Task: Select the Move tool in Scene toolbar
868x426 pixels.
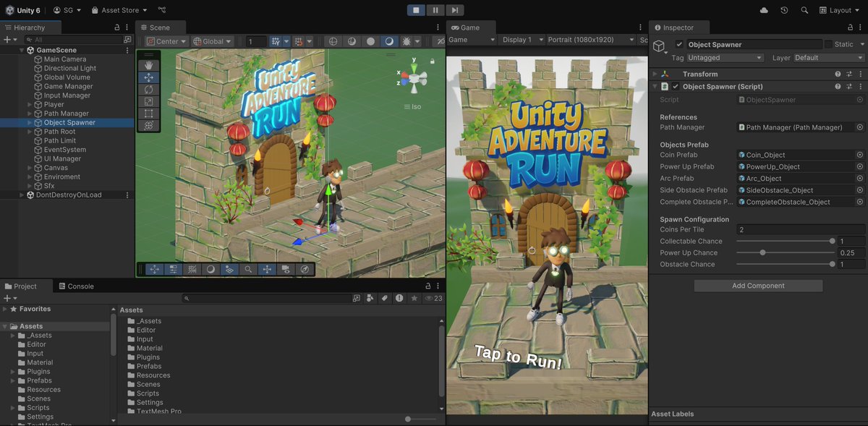Action: 148,77
